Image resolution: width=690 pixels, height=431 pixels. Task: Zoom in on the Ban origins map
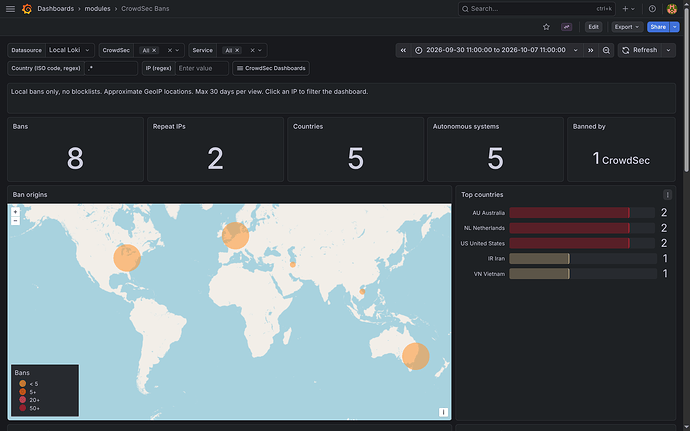pos(15,212)
